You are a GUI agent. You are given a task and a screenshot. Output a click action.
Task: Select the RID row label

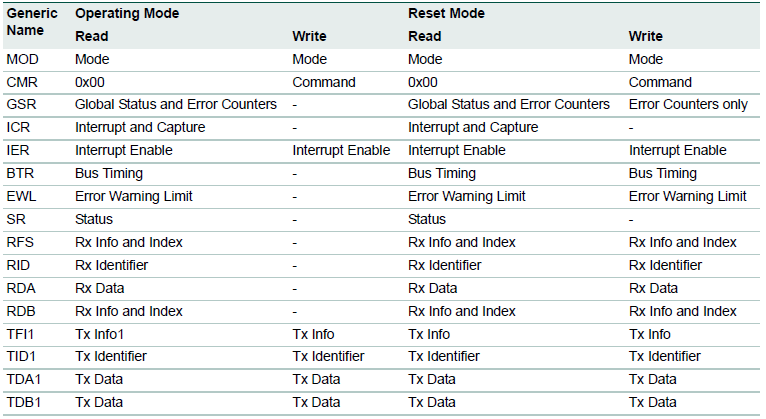pyautogui.click(x=19, y=265)
